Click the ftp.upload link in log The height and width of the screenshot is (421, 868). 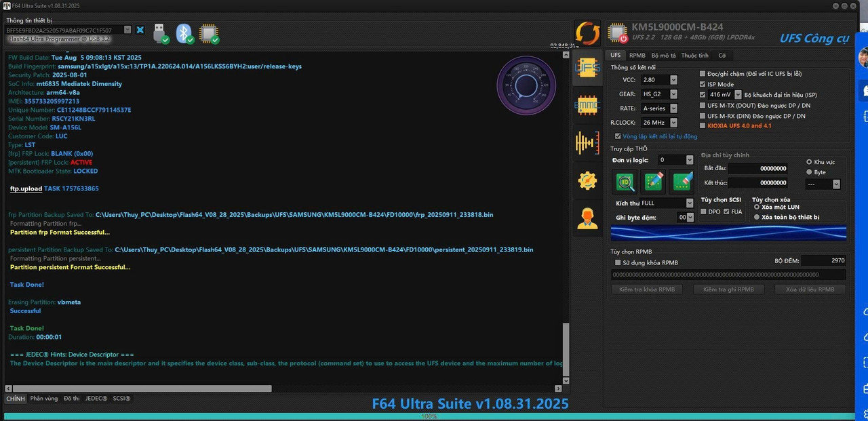point(26,188)
